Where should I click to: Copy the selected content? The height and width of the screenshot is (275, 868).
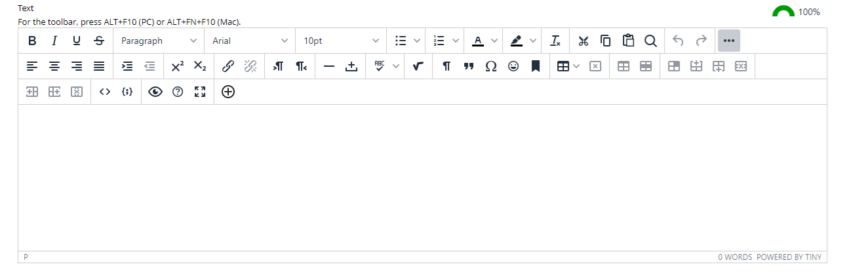click(606, 41)
